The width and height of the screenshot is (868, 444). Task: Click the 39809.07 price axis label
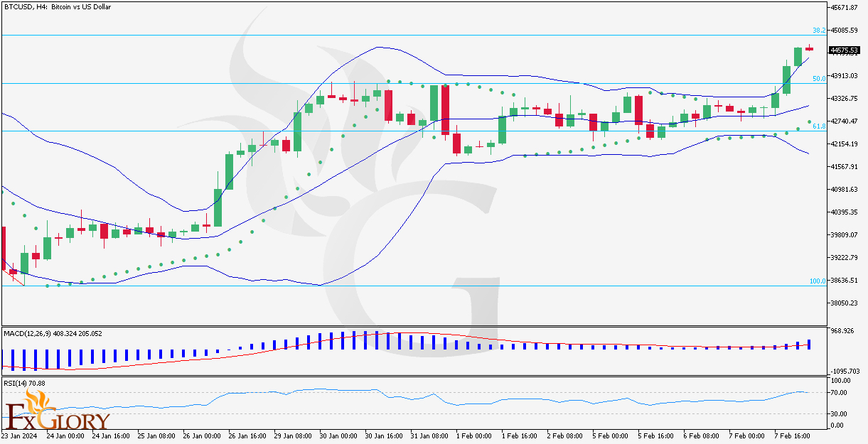(x=844, y=235)
